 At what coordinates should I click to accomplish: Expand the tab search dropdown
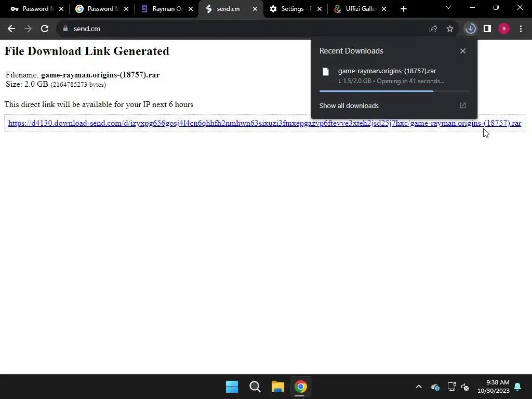[448, 7]
